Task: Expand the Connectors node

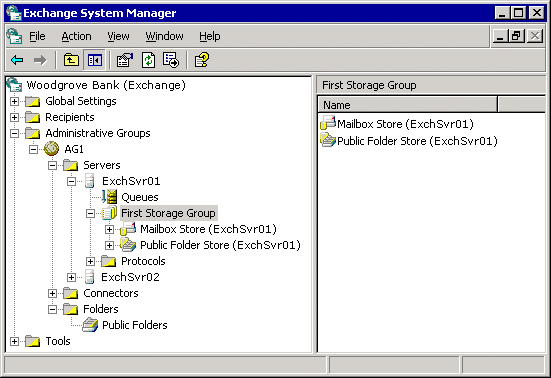Action: [x=52, y=293]
